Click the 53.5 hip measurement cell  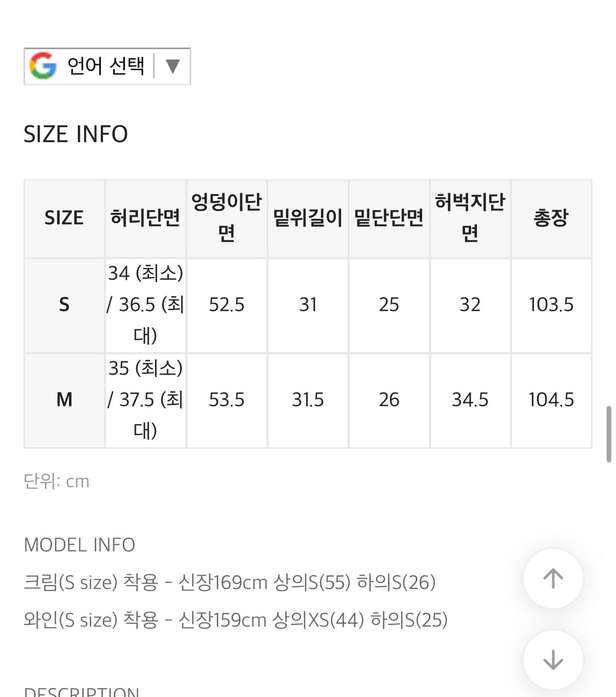tap(226, 400)
